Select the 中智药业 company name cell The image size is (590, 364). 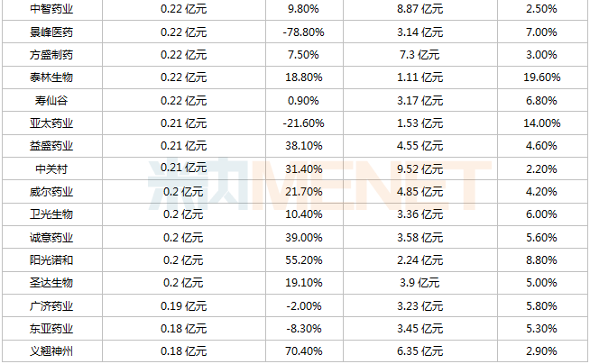tap(51, 9)
